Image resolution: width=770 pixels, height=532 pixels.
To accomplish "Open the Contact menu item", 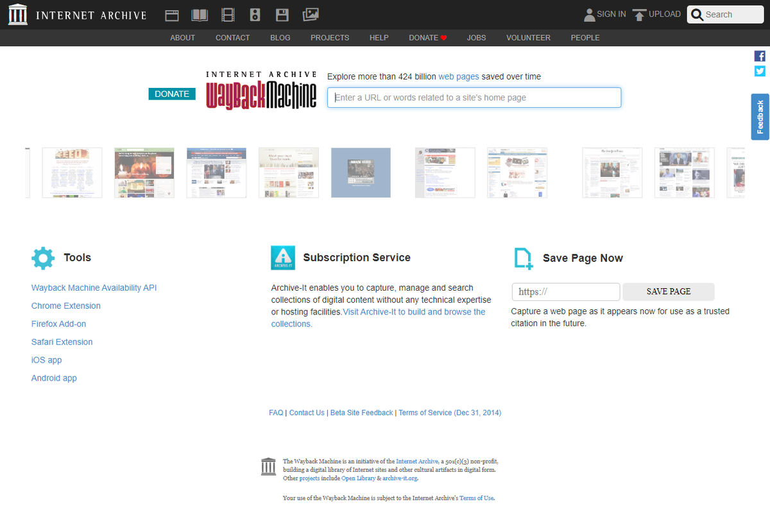I will click(x=232, y=38).
